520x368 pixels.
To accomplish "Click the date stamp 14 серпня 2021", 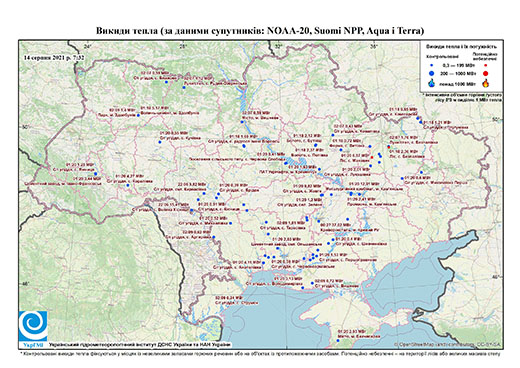I will 54,57.
